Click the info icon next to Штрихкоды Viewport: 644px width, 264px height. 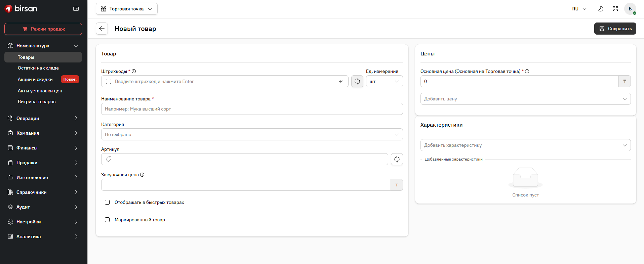(x=134, y=71)
